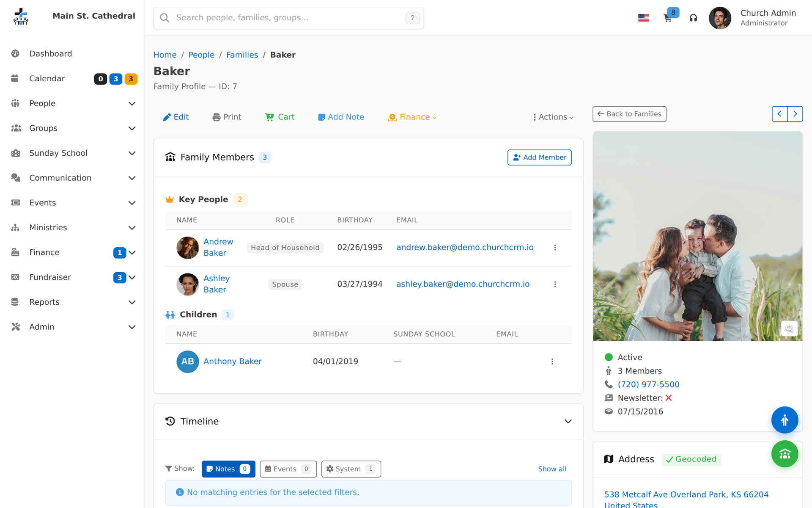Open the Actions dropdown menu
812x508 pixels.
[553, 117]
